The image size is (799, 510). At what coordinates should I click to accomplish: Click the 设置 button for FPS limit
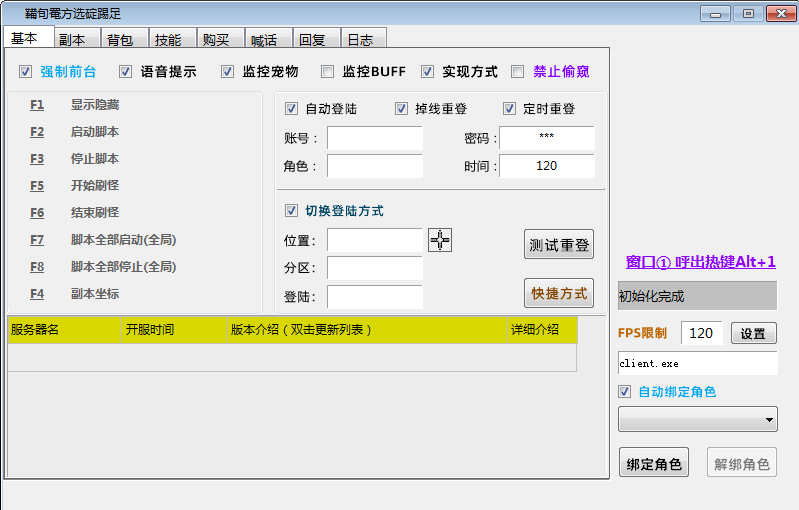click(753, 333)
